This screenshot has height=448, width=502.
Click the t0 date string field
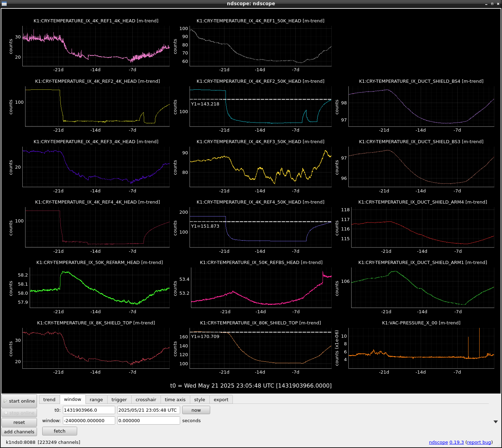(x=149, y=410)
